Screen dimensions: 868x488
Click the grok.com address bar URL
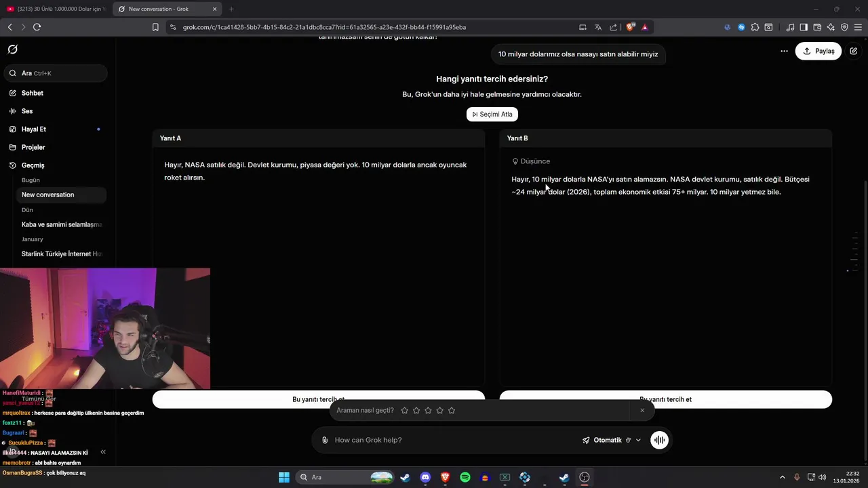click(324, 27)
